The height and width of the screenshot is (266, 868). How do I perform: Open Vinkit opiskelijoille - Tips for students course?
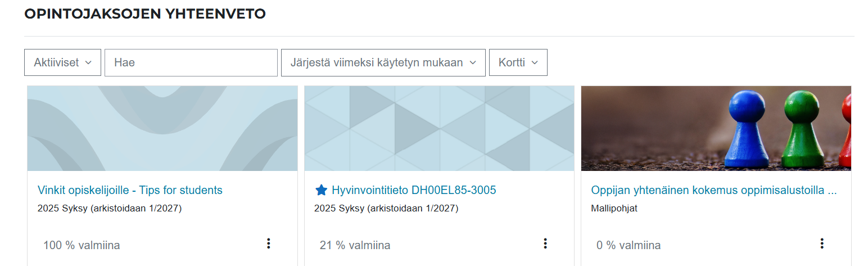[x=130, y=190]
